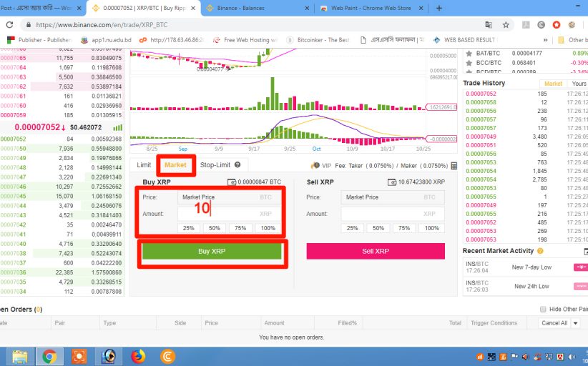Image resolution: width=588 pixels, height=366 pixels.
Task: Bookmark this page with the star icon
Action: tap(506, 24)
